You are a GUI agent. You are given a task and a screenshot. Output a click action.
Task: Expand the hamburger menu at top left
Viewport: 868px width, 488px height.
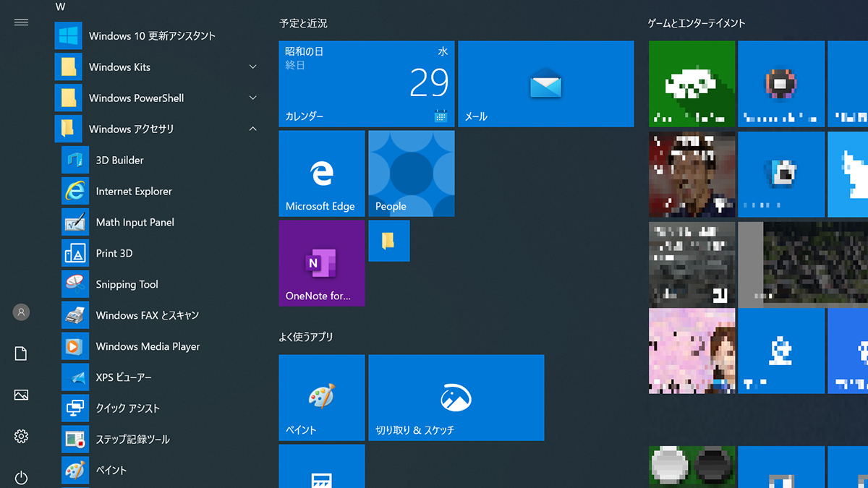pyautogui.click(x=21, y=22)
